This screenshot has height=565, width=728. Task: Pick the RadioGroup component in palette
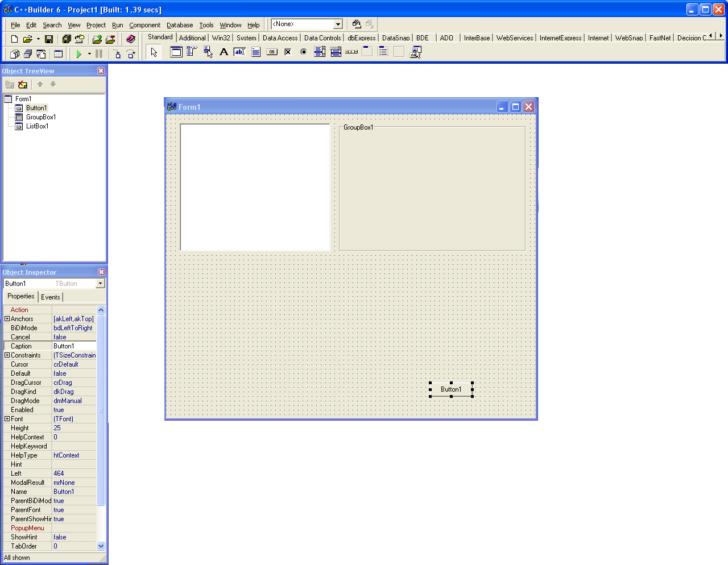coord(383,52)
